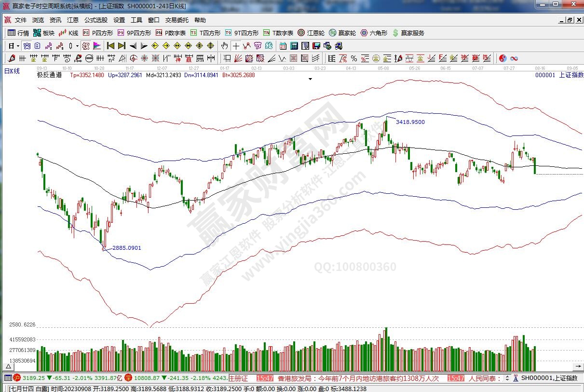Click the calendar icon in toolbar
The image size is (584, 392).
282,46
